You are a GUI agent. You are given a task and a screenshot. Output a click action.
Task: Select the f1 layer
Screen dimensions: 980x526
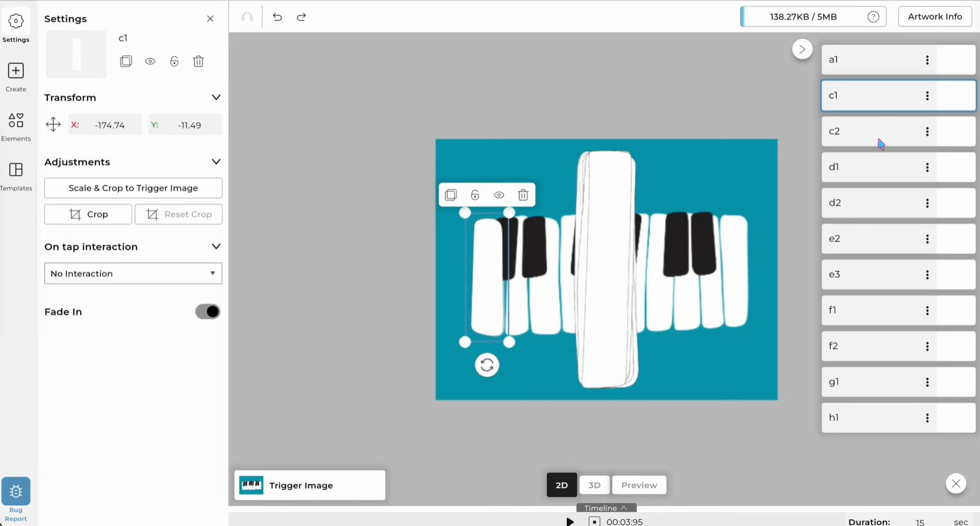click(x=898, y=310)
